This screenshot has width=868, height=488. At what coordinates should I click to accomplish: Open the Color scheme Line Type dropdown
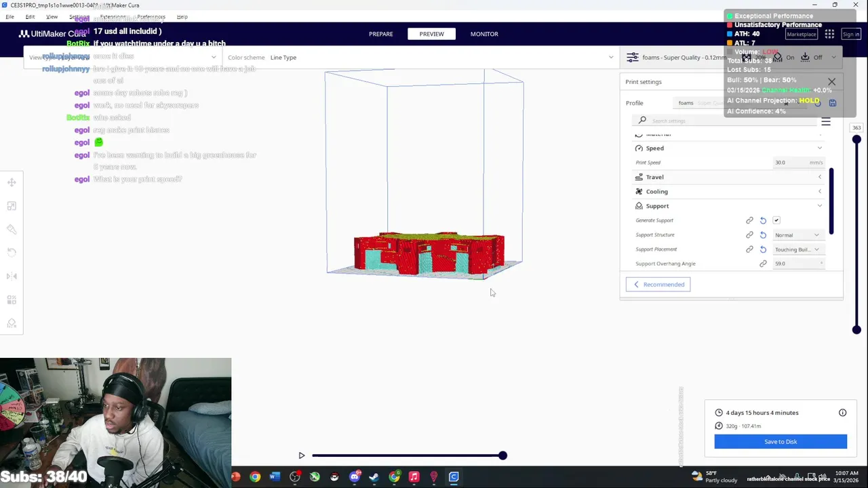tap(420, 58)
